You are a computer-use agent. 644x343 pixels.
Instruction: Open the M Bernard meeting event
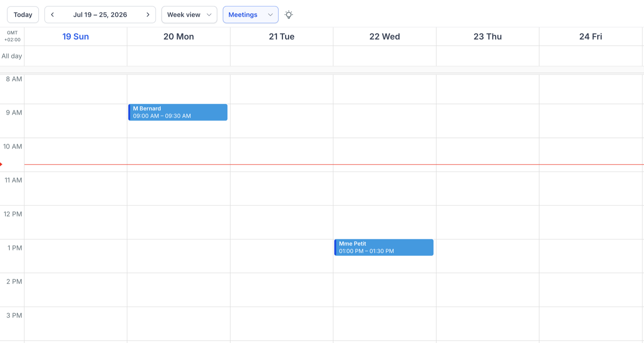178,112
